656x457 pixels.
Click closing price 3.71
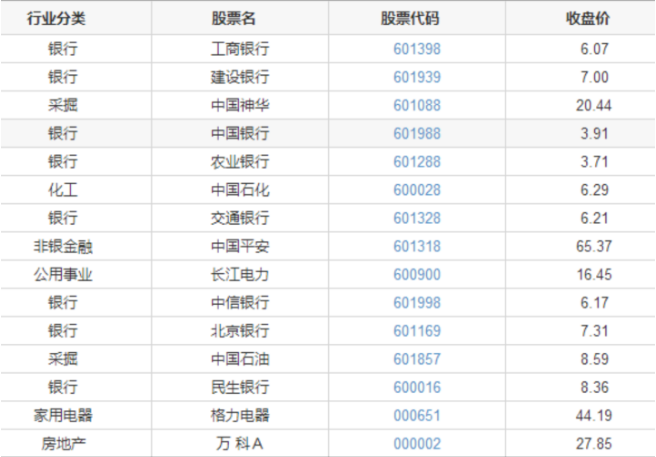coord(594,162)
